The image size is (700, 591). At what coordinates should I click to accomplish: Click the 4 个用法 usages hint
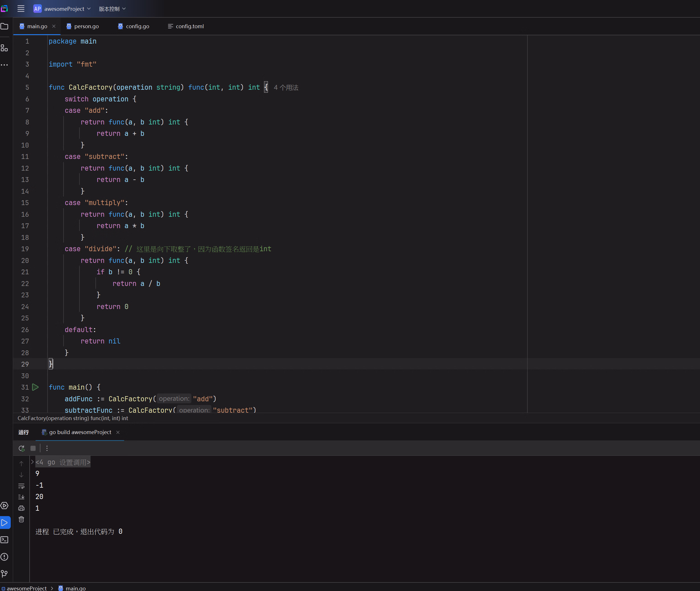pos(286,87)
